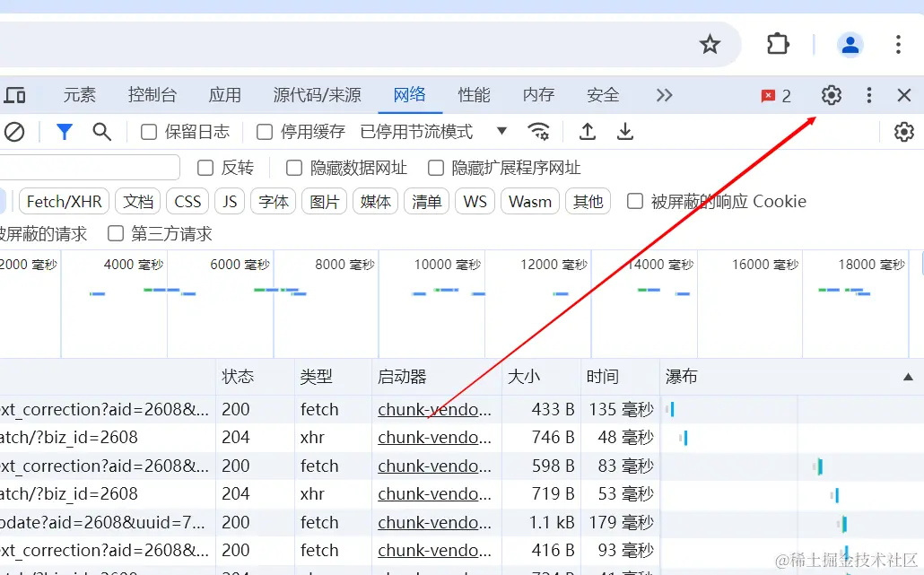Sort by the 瀑布 column arrow

point(908,377)
